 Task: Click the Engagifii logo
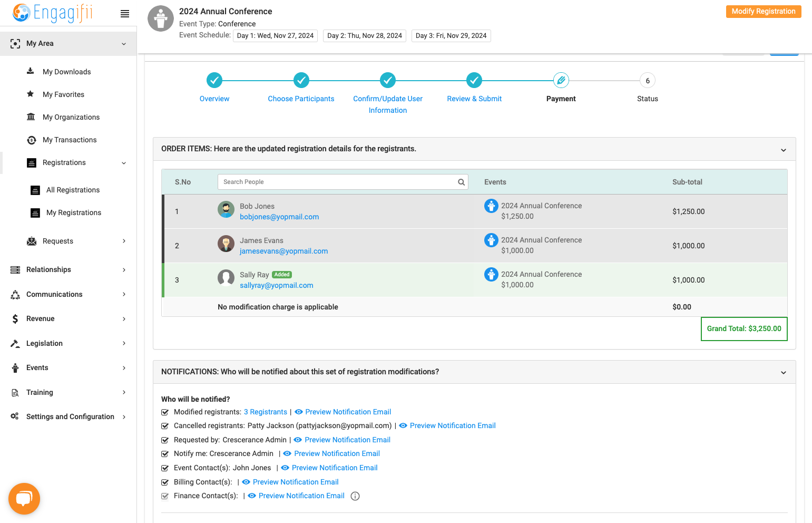click(53, 13)
